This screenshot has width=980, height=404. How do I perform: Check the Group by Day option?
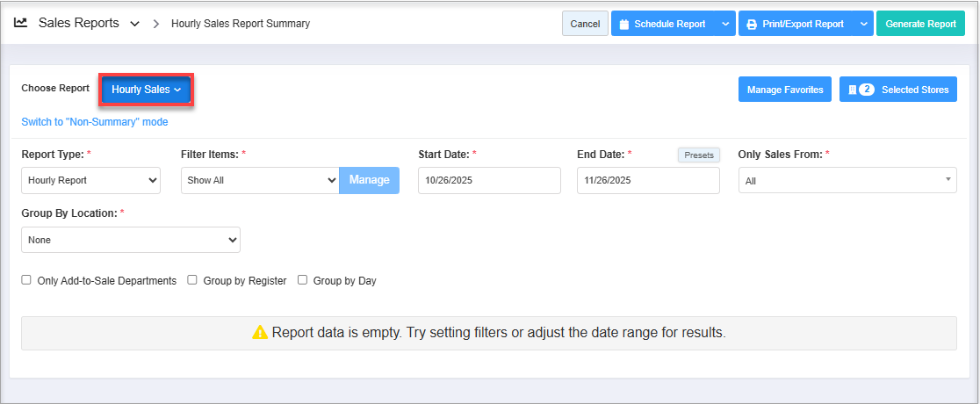coord(302,281)
